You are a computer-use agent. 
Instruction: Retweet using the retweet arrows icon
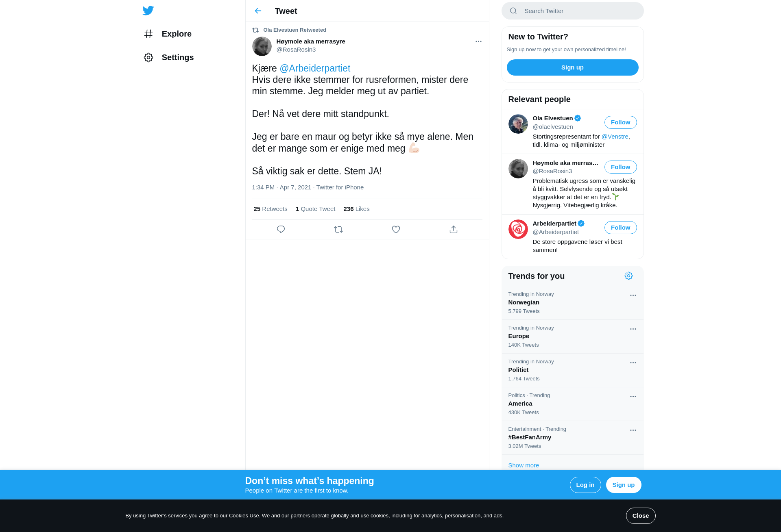338,230
